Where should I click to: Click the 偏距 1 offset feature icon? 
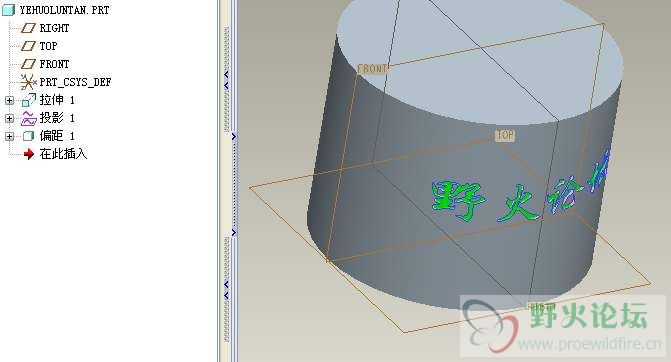coord(29,136)
